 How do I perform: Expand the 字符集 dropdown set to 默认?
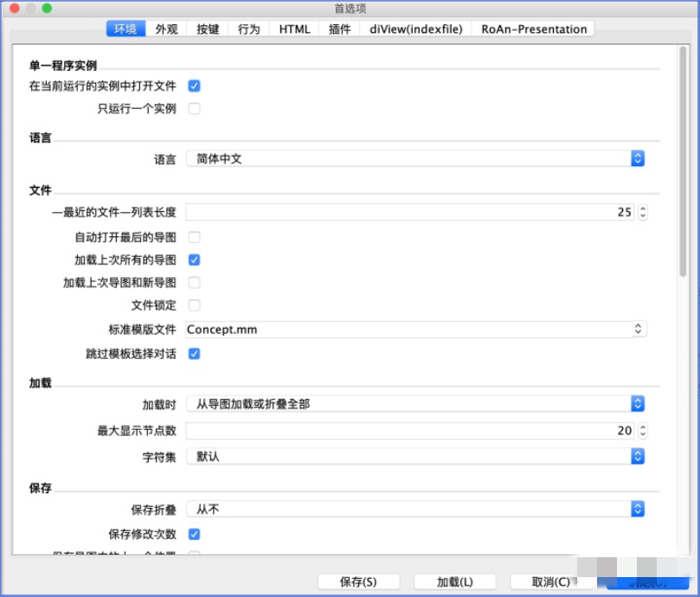point(637,458)
